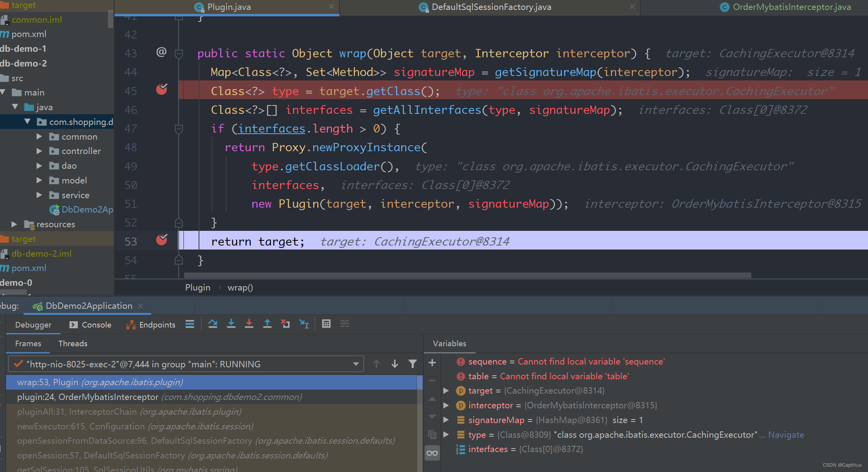Collapse wrap method fold marker line 43

pyautogui.click(x=179, y=53)
